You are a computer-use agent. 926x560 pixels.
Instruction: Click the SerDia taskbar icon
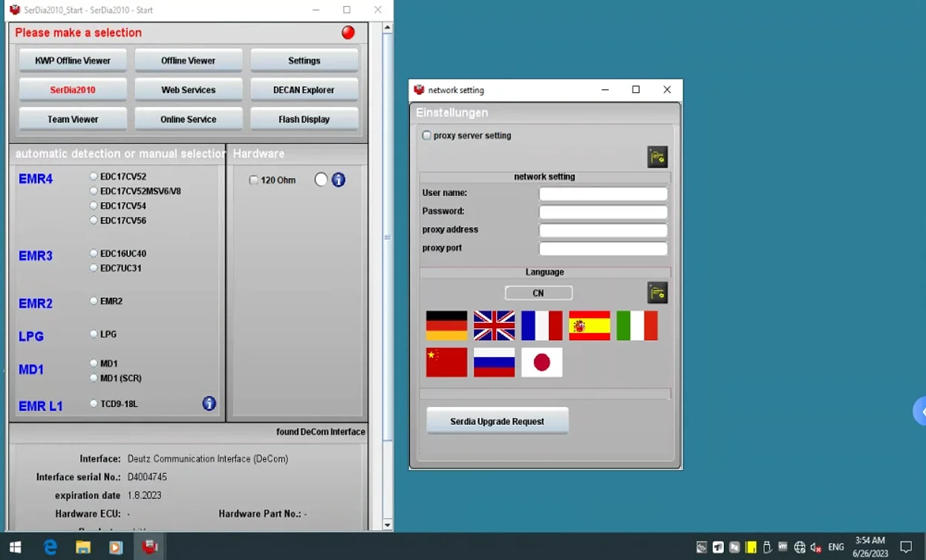tap(150, 547)
